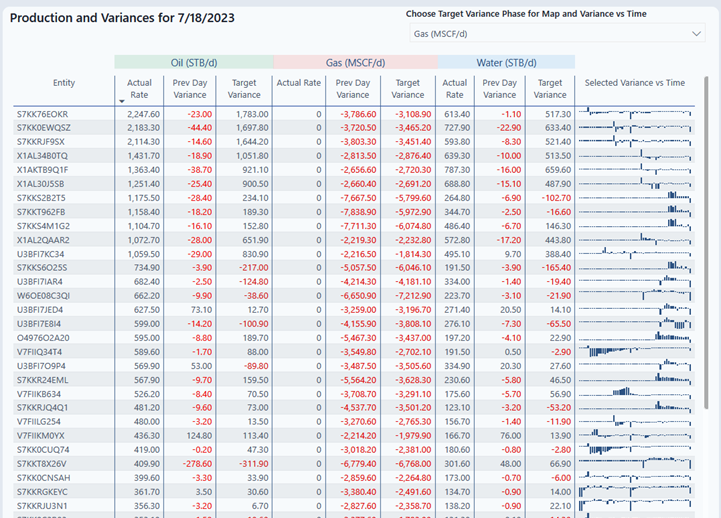Select entity S7KKT8X26V
Image resolution: width=721 pixels, height=518 pixels.
[41, 464]
